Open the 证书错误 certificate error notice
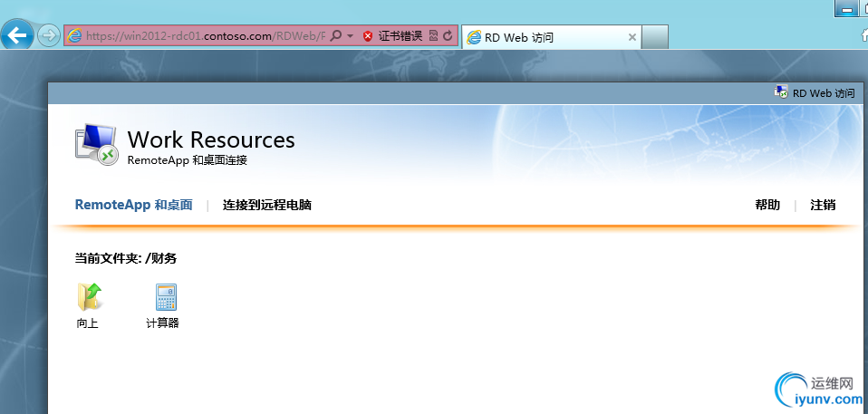Viewport: 868px width, 414px height. click(x=400, y=36)
